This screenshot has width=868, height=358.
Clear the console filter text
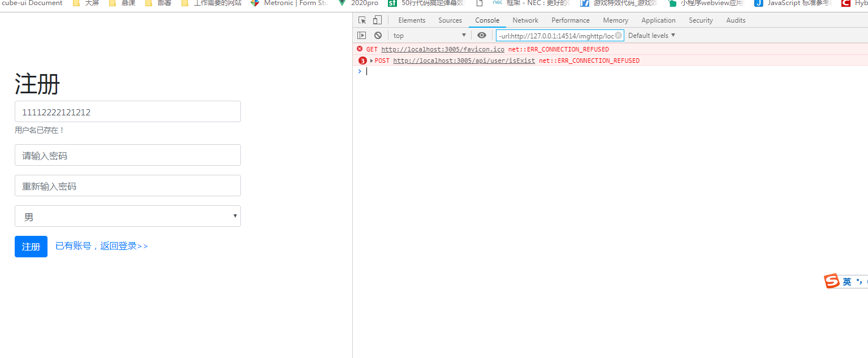(619, 35)
